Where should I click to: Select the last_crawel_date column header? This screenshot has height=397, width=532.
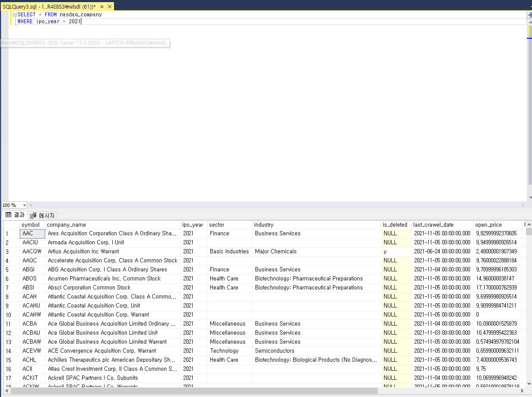click(443, 225)
